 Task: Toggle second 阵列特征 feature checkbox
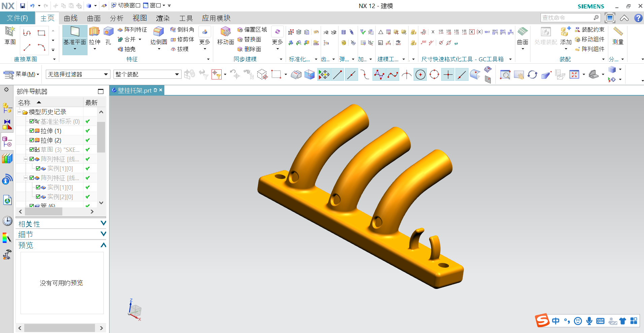click(31, 178)
